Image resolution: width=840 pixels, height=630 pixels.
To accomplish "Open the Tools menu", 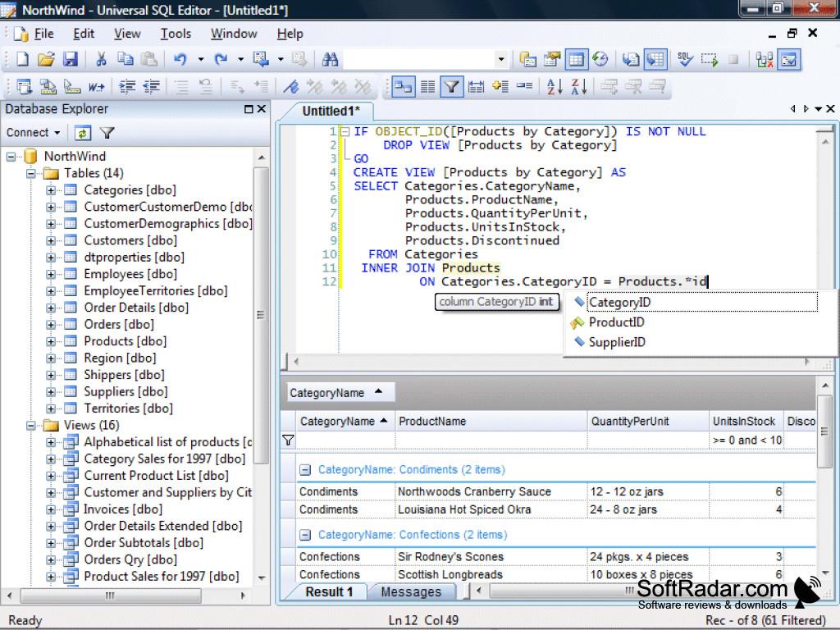I will pos(176,34).
